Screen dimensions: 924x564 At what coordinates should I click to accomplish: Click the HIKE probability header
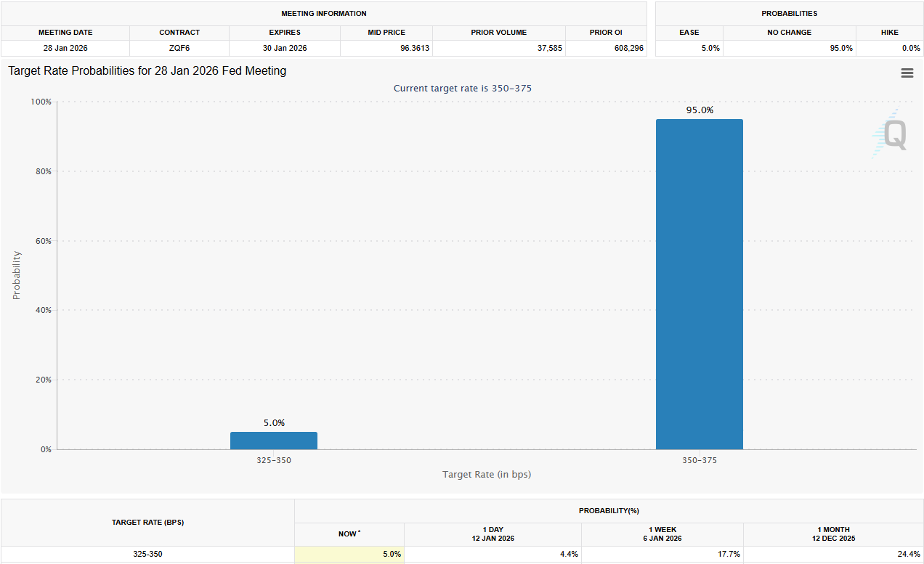[x=889, y=32]
